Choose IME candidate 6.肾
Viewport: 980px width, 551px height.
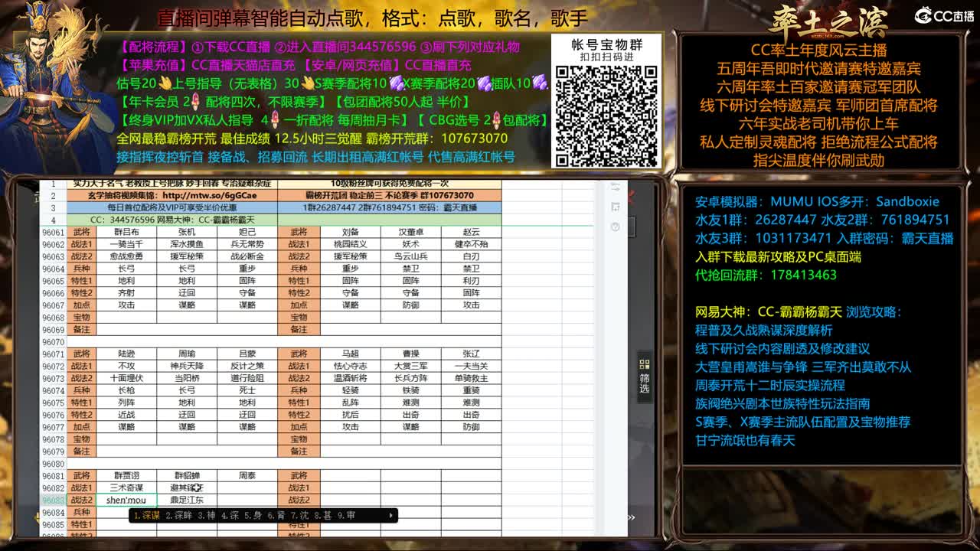point(276,516)
